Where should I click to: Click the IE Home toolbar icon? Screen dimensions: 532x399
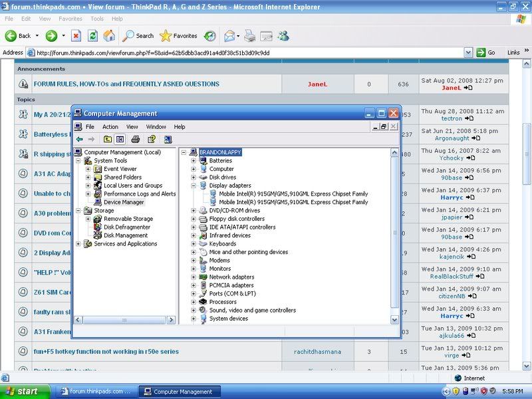coord(109,36)
